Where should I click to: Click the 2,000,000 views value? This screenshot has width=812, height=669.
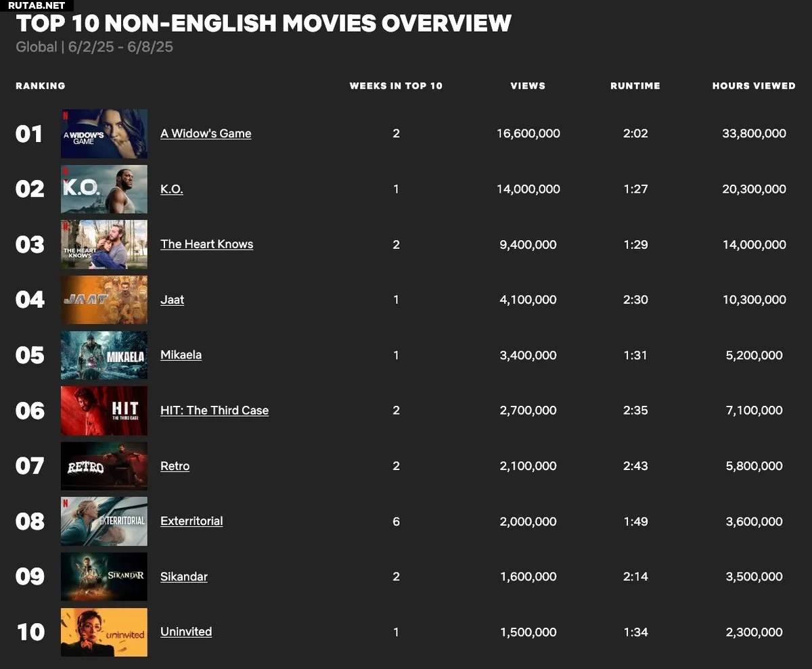pos(528,521)
